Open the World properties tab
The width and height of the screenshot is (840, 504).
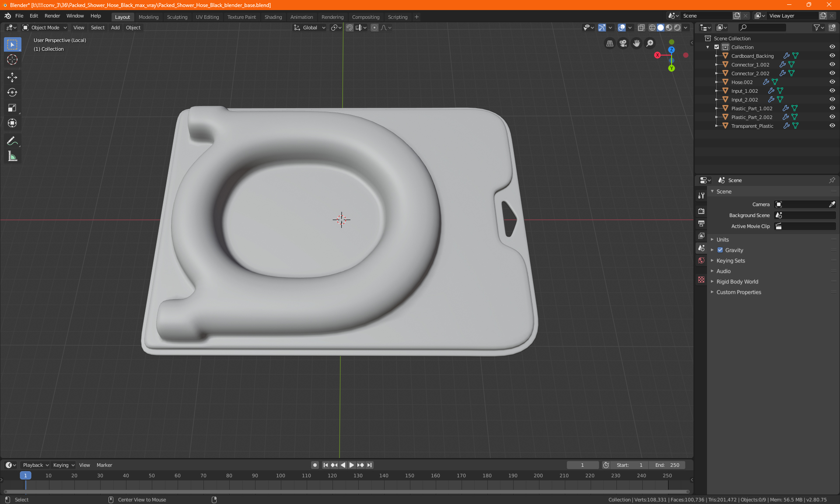[x=701, y=260]
